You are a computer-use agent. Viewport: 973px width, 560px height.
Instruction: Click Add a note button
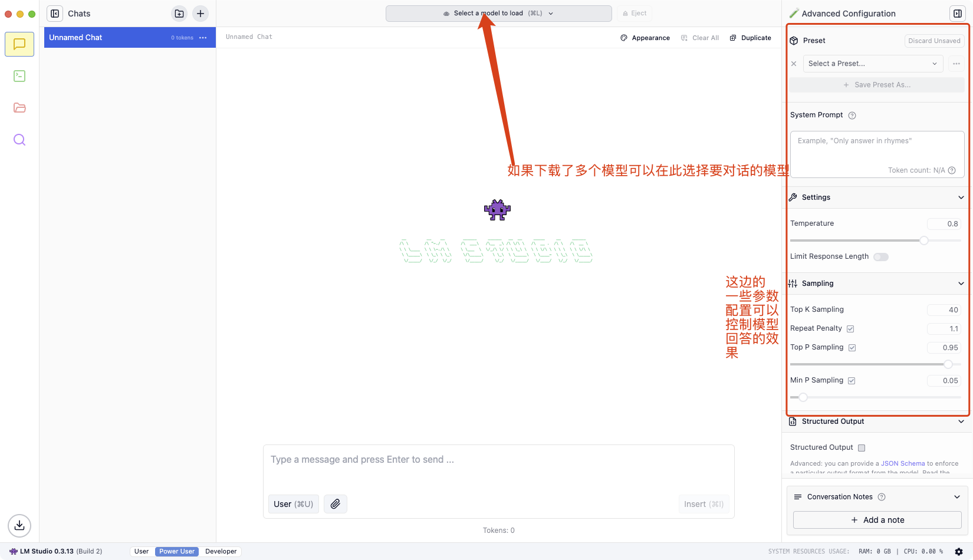tap(877, 520)
